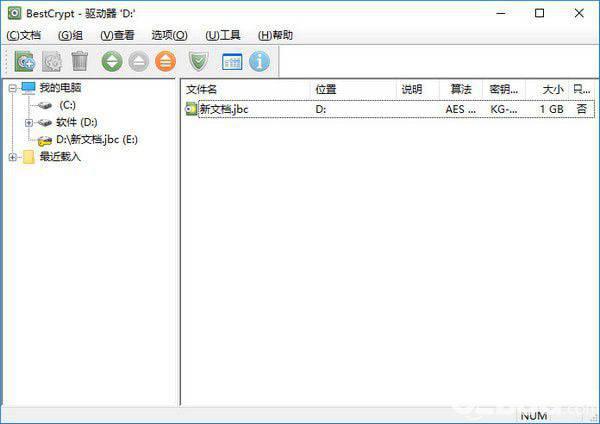Click the 最近载入 folder icon
This screenshot has height=424, width=600.
coord(28,157)
